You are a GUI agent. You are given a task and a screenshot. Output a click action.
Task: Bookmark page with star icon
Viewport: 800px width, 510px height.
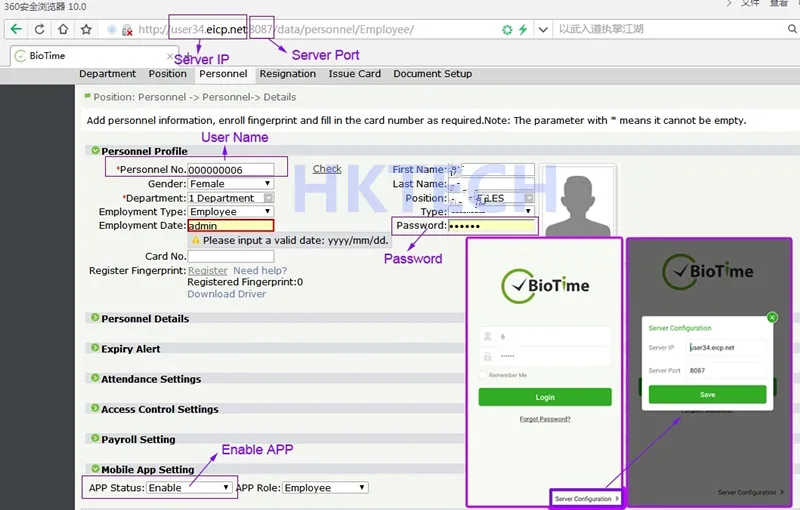(86, 29)
